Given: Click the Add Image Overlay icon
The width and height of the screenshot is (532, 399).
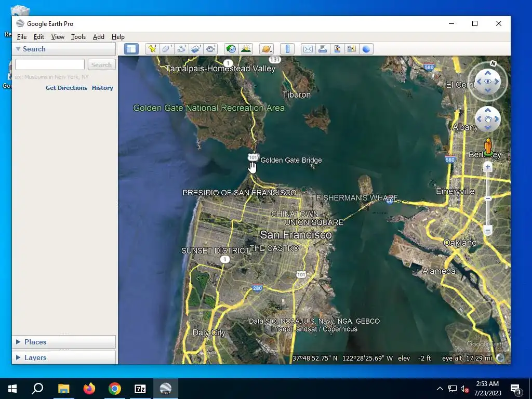Looking at the screenshot, I should click(x=196, y=49).
